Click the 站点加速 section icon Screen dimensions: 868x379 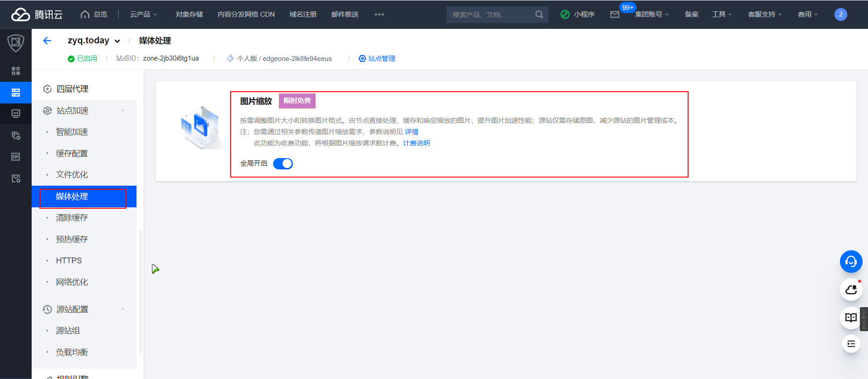click(x=47, y=111)
